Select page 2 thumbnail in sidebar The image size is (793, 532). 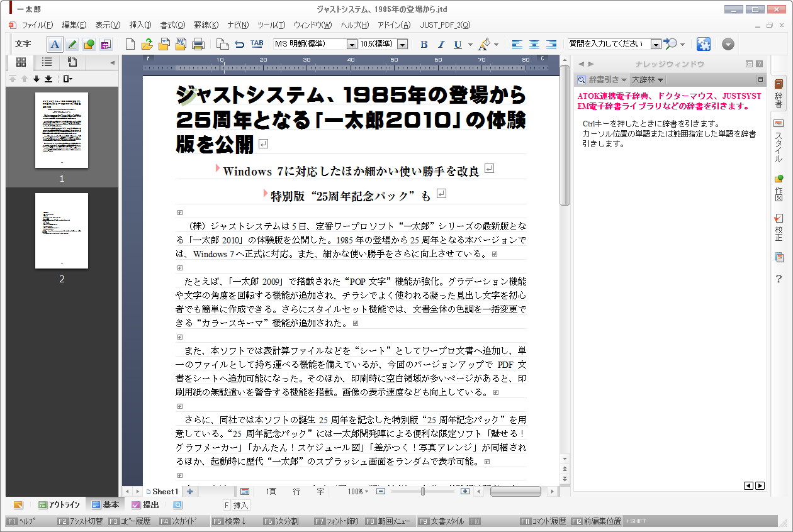point(62,230)
